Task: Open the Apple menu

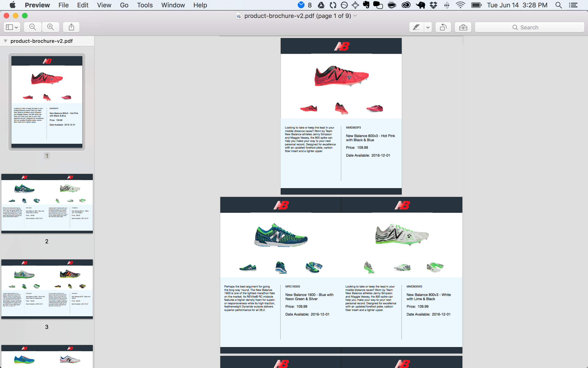Action: pyautogui.click(x=13, y=5)
